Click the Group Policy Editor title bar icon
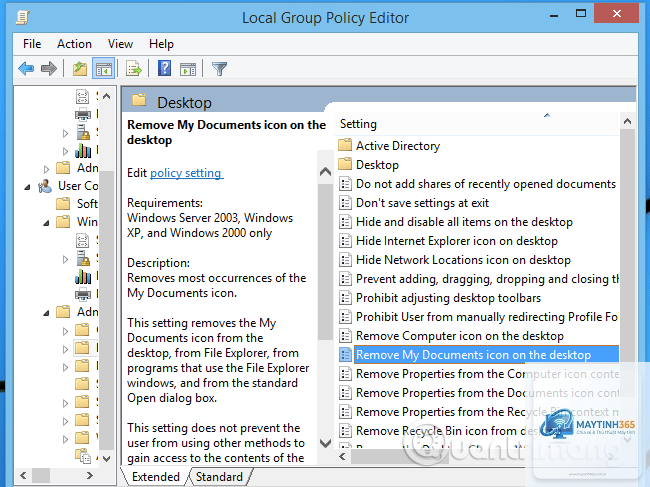This screenshot has width=650, height=487. click(23, 17)
